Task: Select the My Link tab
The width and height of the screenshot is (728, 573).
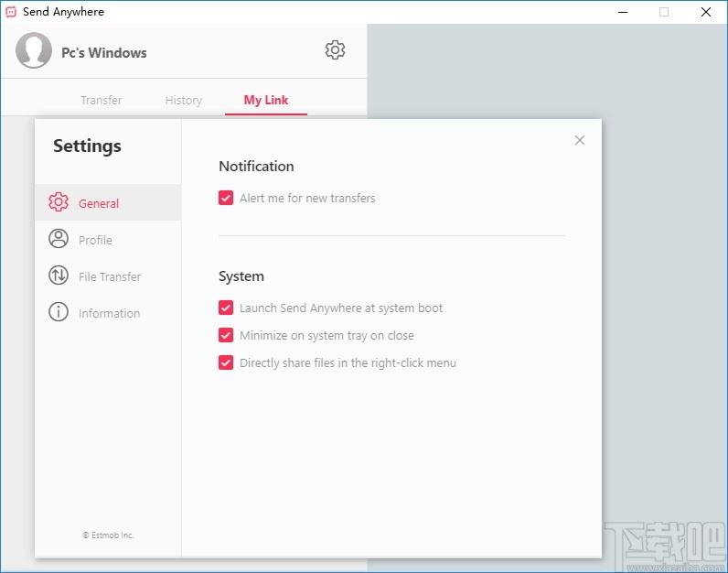Action: pyautogui.click(x=266, y=100)
